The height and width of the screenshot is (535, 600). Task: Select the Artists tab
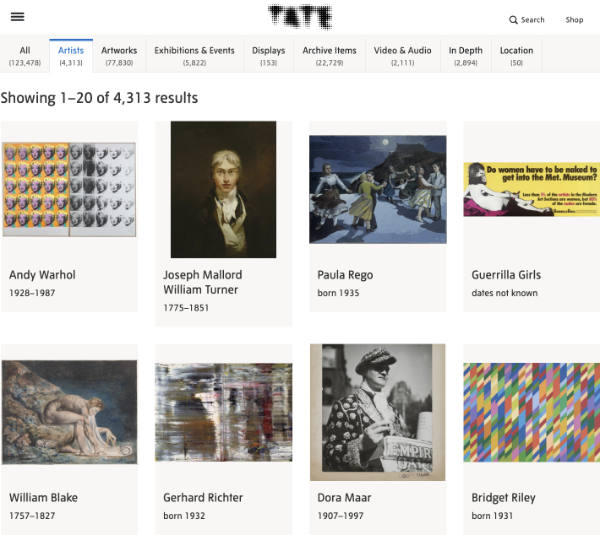pos(71,56)
